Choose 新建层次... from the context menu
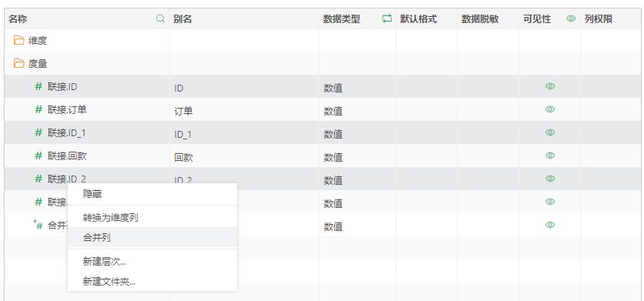644x301 pixels. (x=152, y=261)
